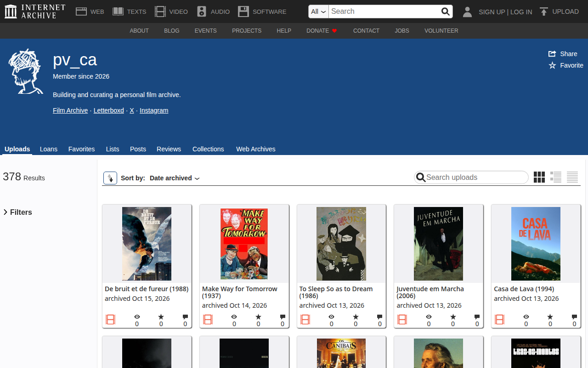Switch to tile grid view
This screenshot has height=368, width=588.
539,177
